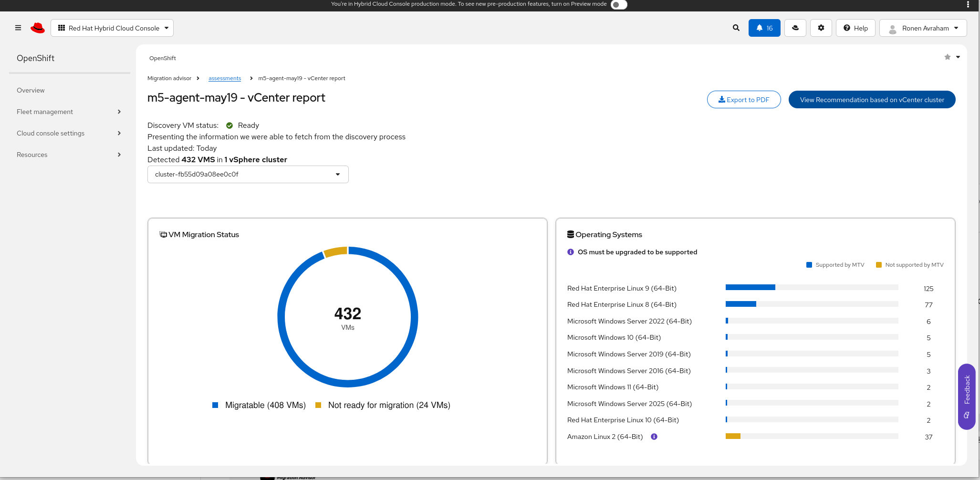Open notifications bell showing 16
Viewport: 980px width, 480px height.
[764, 28]
